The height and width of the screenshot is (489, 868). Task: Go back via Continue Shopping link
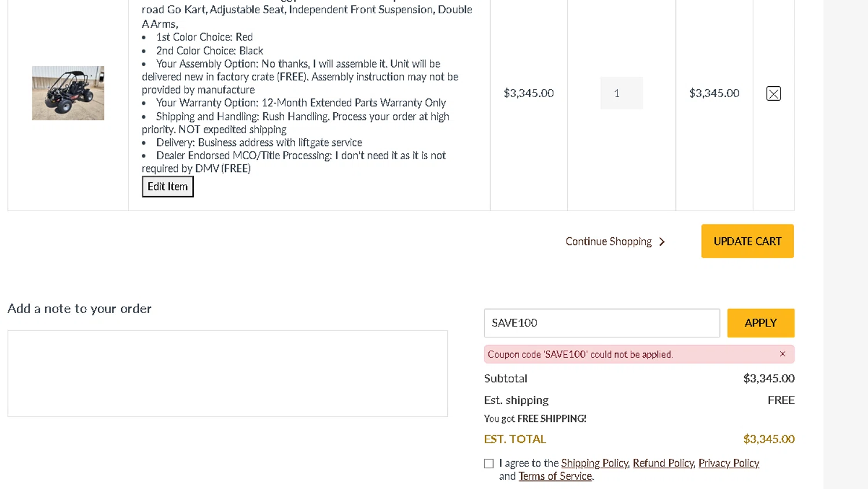(609, 241)
